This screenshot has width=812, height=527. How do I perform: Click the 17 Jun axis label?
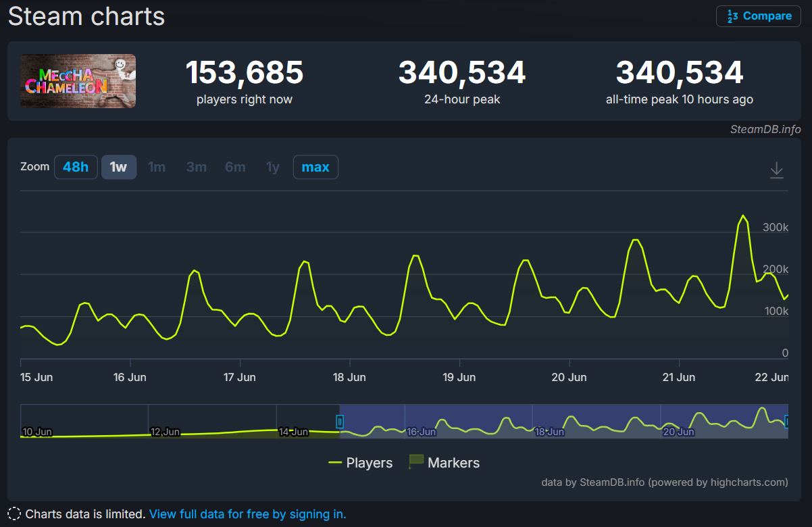coord(239,377)
